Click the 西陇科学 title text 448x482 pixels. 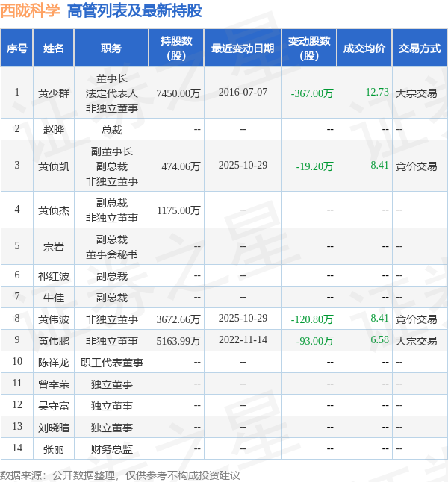click(x=30, y=10)
